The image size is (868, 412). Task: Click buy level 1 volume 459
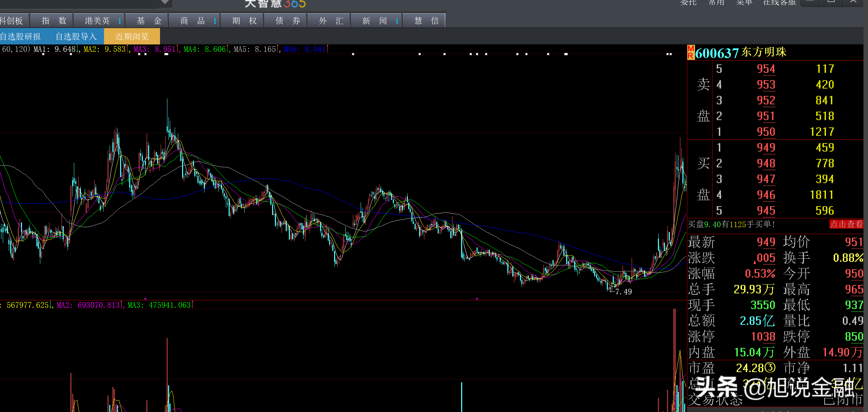[x=825, y=147]
